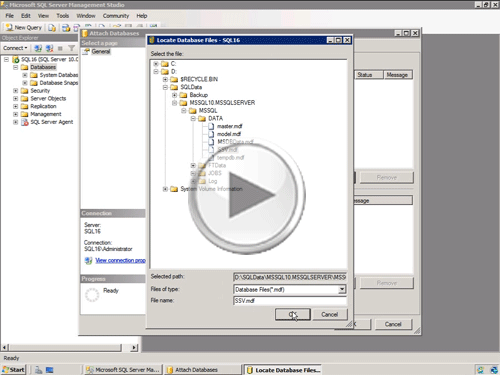Image resolution: width=500 pixels, height=375 pixels.
Task: Click the right arrow of Object Explorer scrollbar
Action: coord(134,348)
